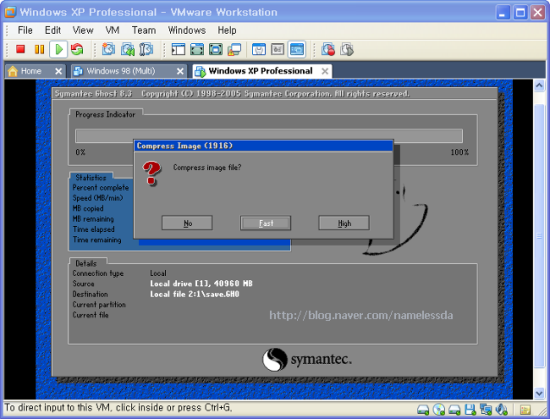Close the Windows 98 (Multi) tab
Viewport: 550px width, 419px height.
[x=180, y=72]
